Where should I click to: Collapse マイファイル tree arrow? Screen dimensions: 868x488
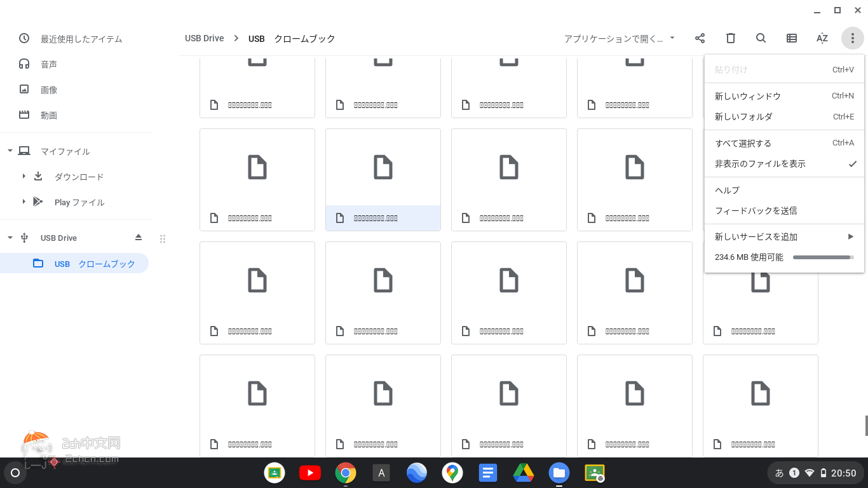pos(10,151)
